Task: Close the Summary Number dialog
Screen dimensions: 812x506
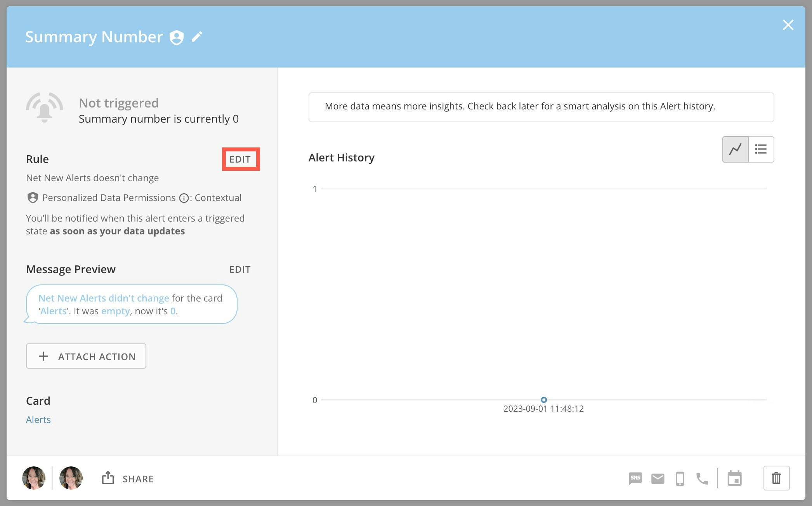Action: click(x=788, y=25)
